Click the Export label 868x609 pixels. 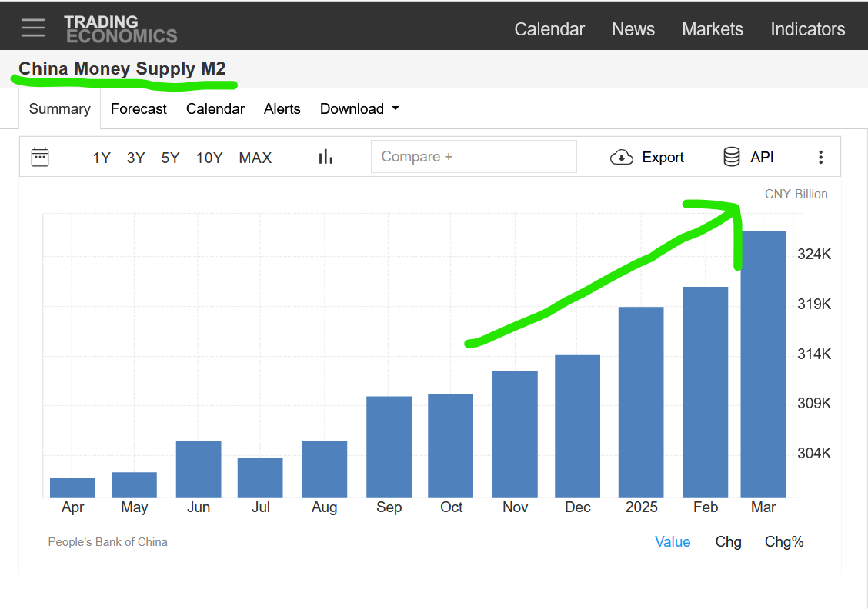tap(663, 158)
